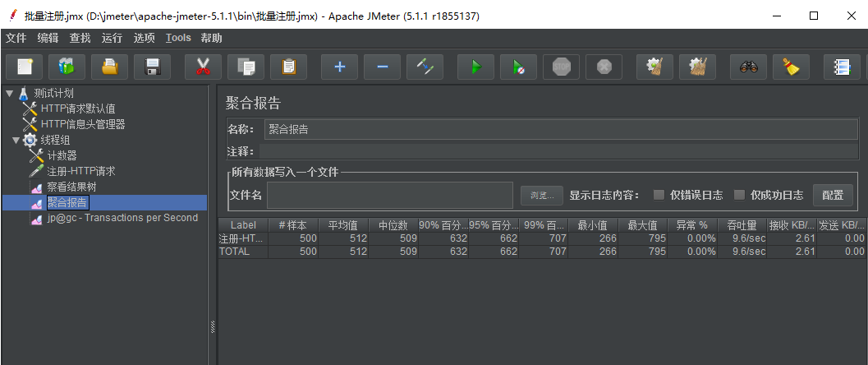The width and height of the screenshot is (868, 365).
Task: Click the Label column header
Action: pos(243,225)
